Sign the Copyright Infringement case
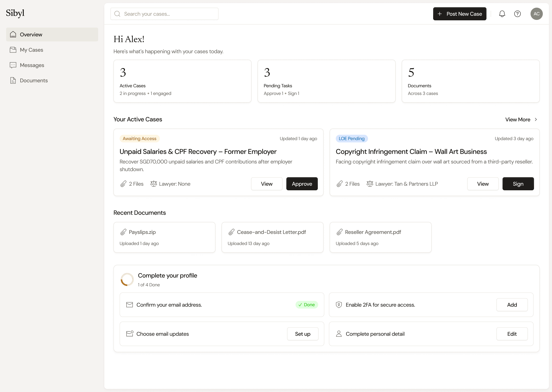The width and height of the screenshot is (552, 392). 518,184
